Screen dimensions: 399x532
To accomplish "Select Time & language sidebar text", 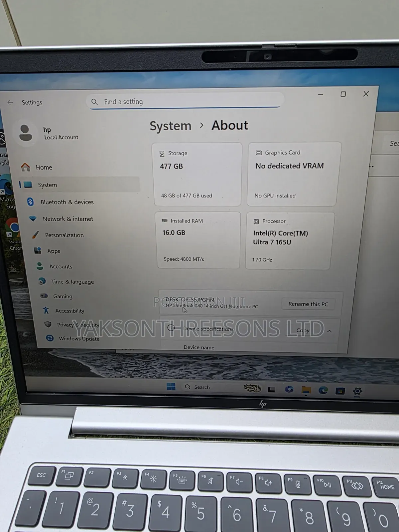I will point(72,282).
